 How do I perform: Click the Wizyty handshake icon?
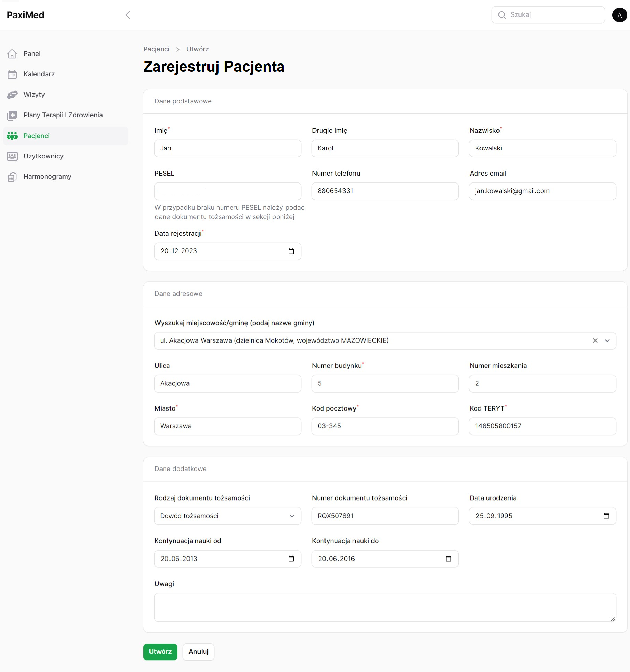(x=12, y=95)
